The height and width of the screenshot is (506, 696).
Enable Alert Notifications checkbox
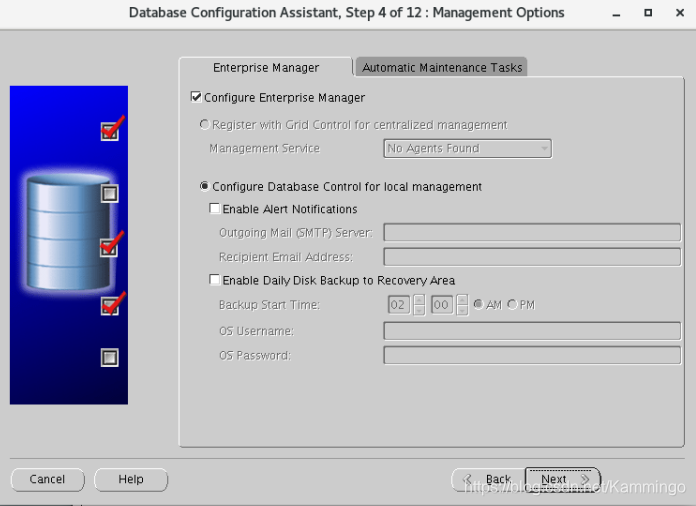coord(214,208)
